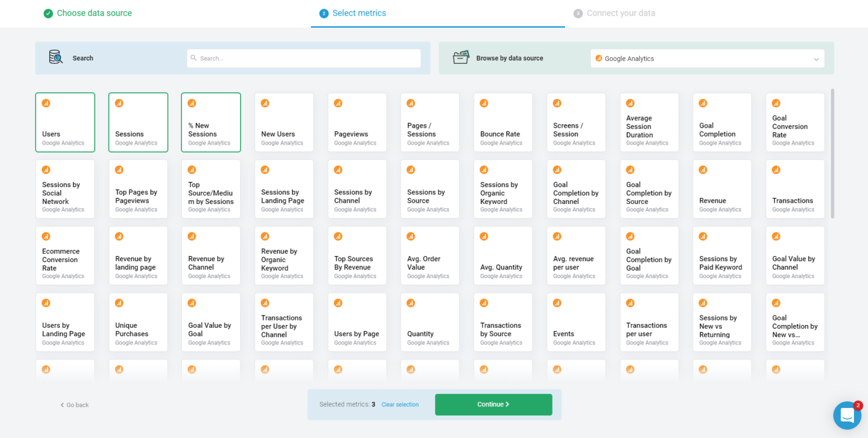Select the Pageviews metric card
The width and height of the screenshot is (868, 438).
[357, 122]
